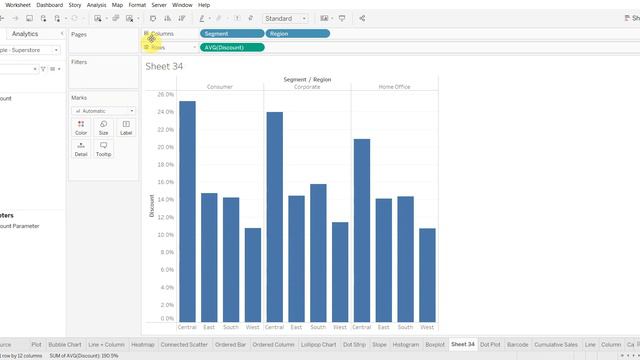Screen dimensions: 640x360
Task: Click the Discount Parameter item
Action: 20,226
